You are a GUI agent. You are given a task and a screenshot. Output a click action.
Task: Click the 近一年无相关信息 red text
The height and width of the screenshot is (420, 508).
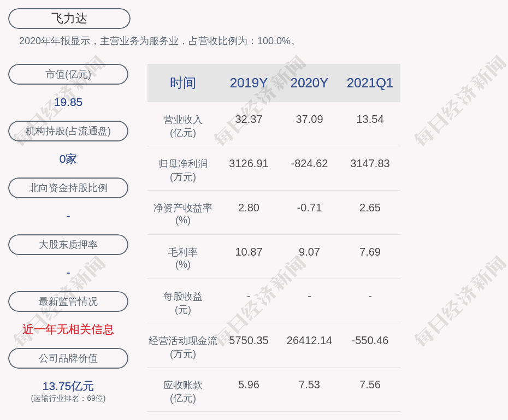point(68,330)
